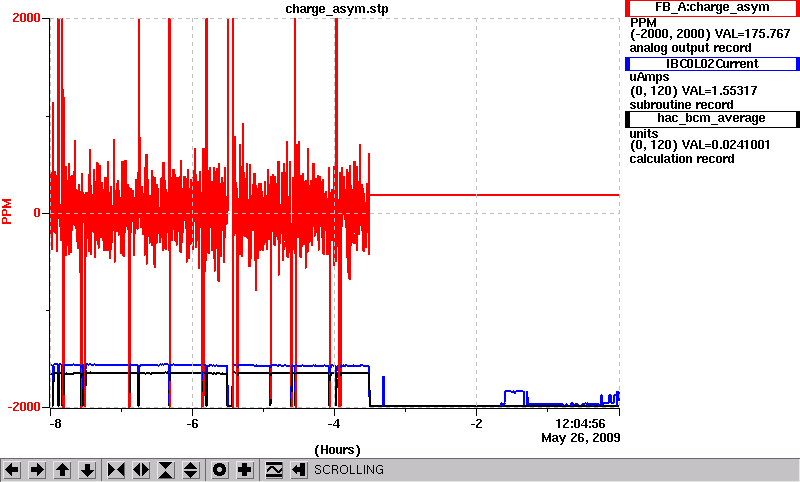Click the 12:04:56 timestamp on the axis
Viewport: 800px width, 482px height.
pyautogui.click(x=580, y=424)
